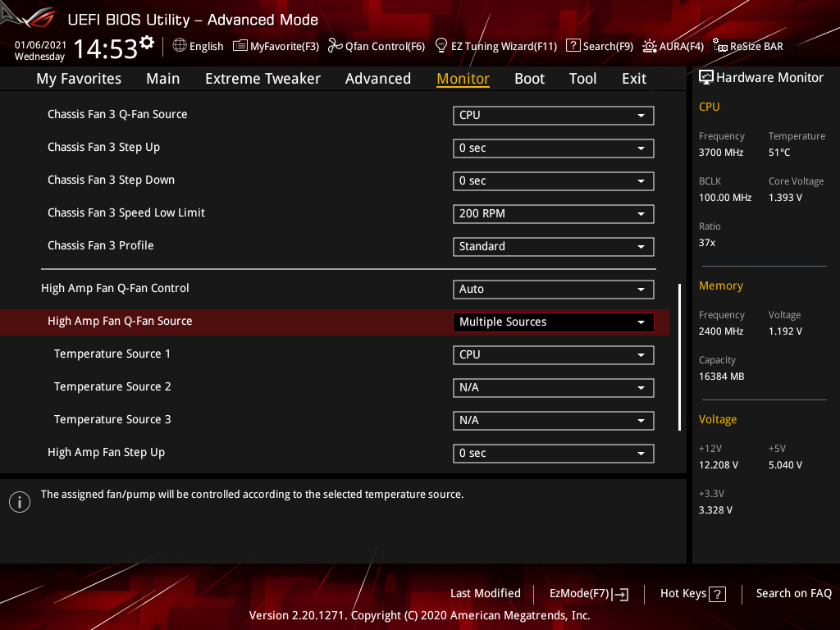Open Chassis Fan 3 Step Down dropdown

553,181
